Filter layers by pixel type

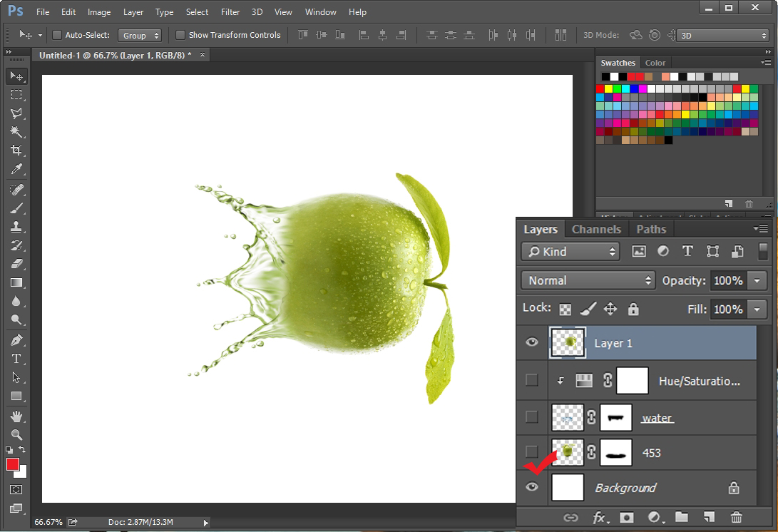coord(638,251)
